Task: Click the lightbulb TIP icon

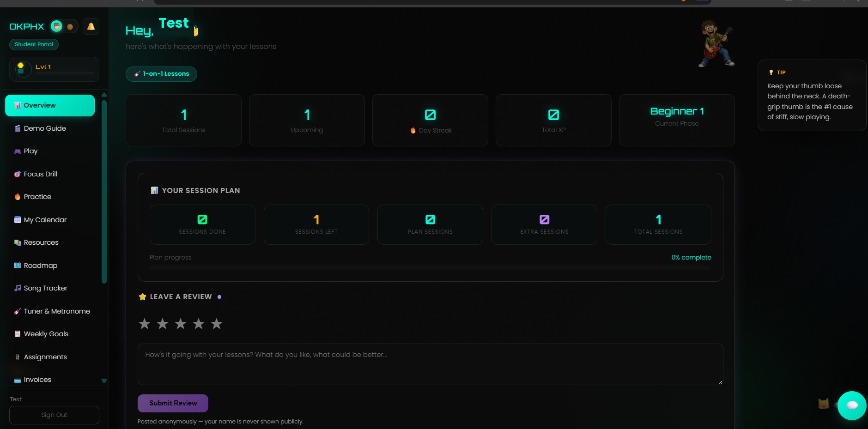Action: tap(771, 73)
